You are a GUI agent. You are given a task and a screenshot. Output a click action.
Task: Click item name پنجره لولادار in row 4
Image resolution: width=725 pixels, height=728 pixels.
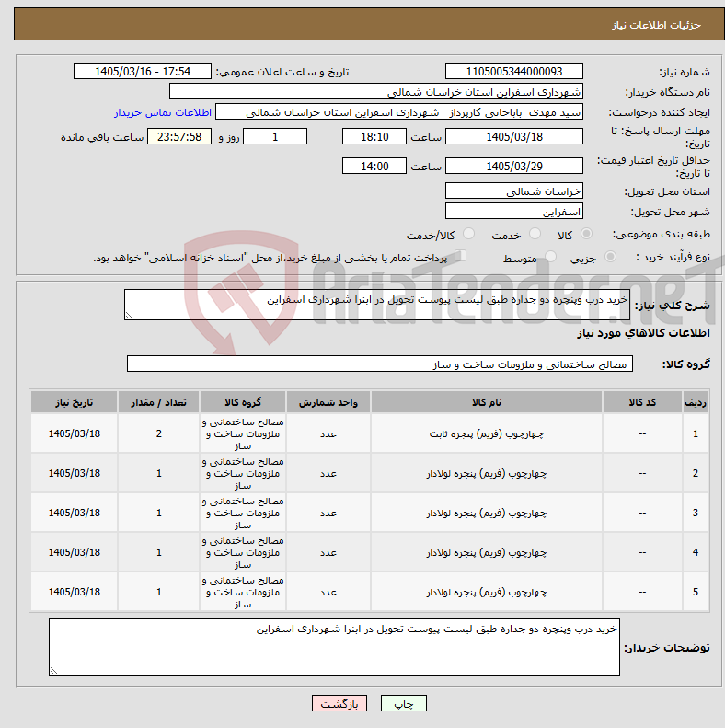coord(487,552)
